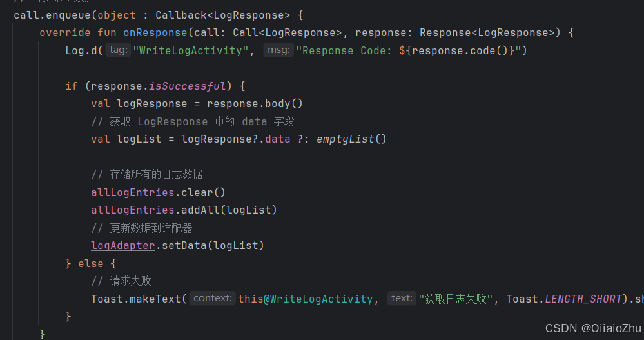Click the "Response Code:" string text
The image size is (644, 340).
coord(347,50)
